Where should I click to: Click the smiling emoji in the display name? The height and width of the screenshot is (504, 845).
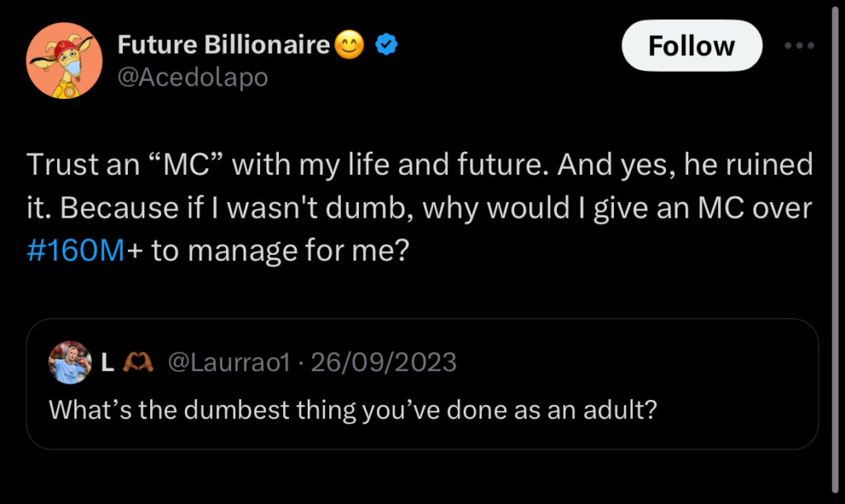[x=348, y=45]
